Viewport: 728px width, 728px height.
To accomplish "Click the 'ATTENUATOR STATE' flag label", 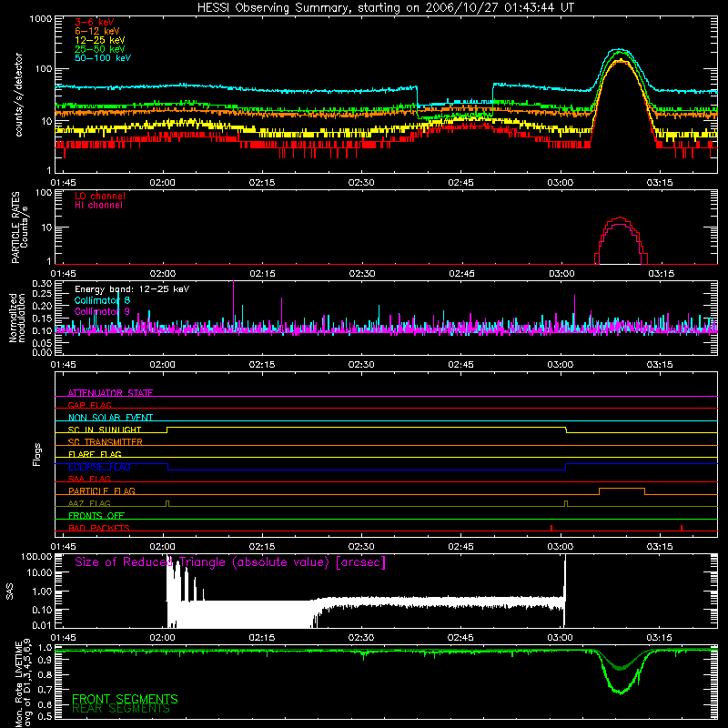I will click(110, 393).
